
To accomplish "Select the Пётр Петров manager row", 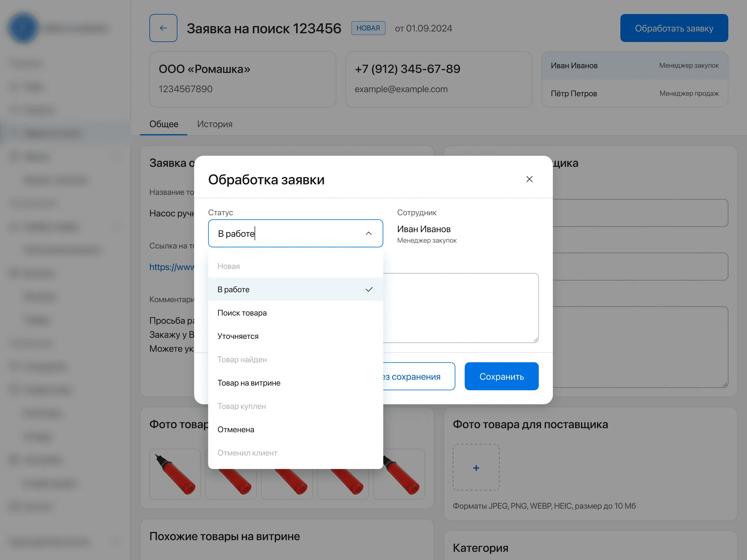I will click(x=635, y=94).
